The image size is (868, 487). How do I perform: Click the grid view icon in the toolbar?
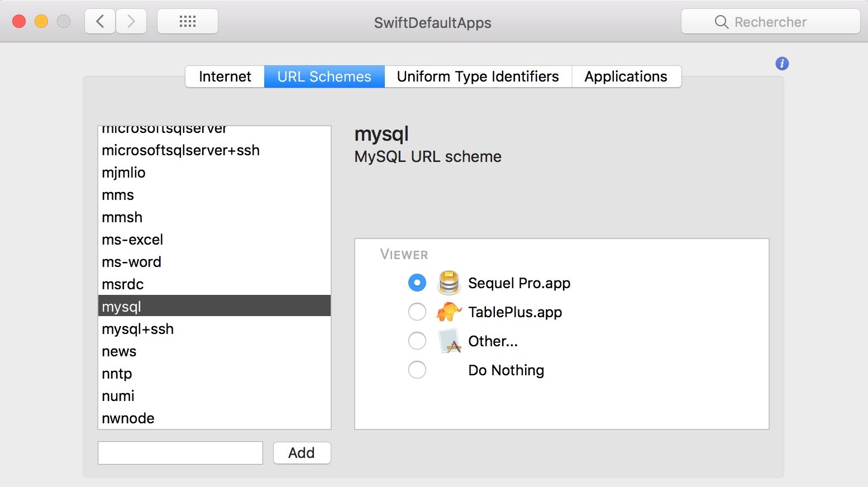pyautogui.click(x=188, y=21)
